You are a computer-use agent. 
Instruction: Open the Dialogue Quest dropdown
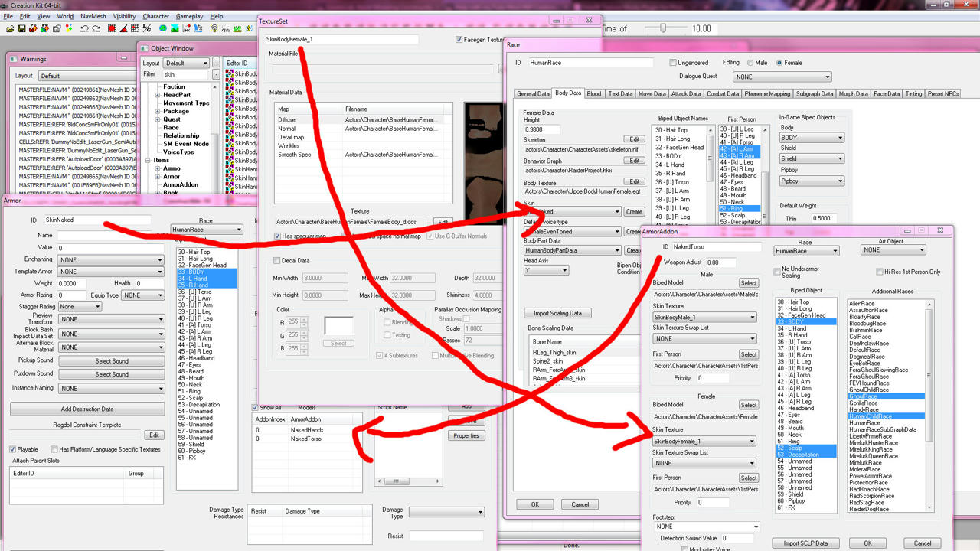pyautogui.click(x=782, y=77)
